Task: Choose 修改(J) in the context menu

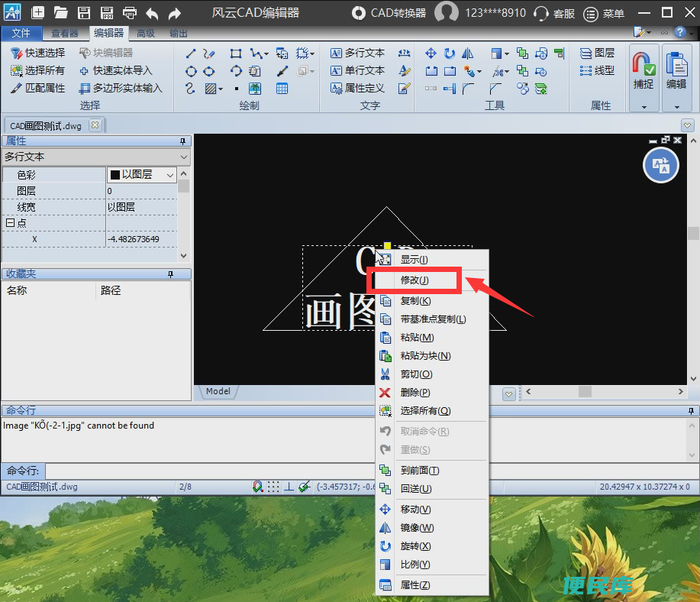Action: 432,280
